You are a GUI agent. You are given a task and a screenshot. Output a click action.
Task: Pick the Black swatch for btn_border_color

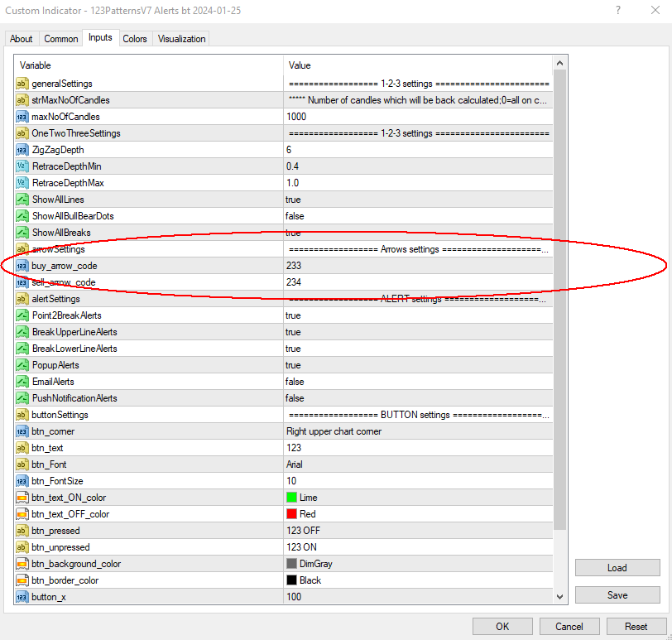pyautogui.click(x=291, y=580)
